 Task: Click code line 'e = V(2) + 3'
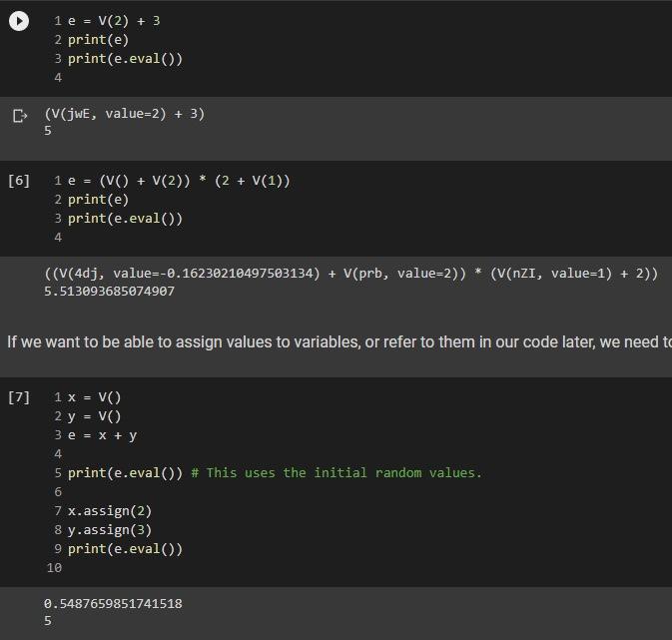tap(114, 21)
